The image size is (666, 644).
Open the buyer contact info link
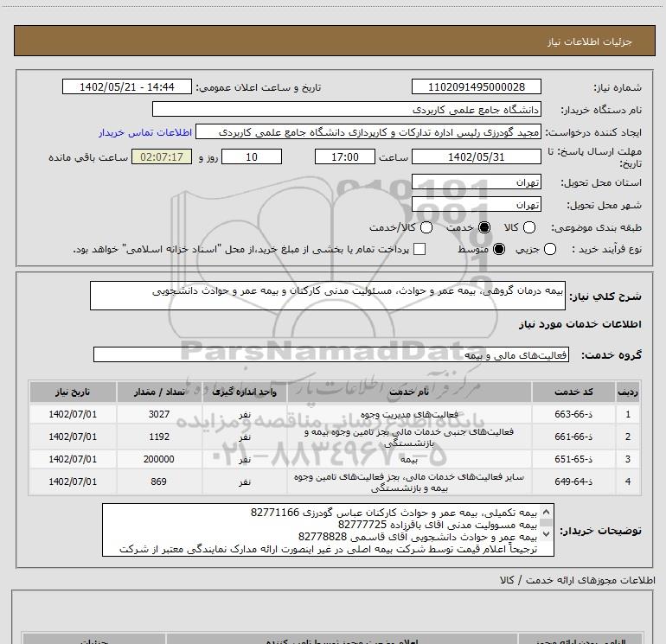click(145, 132)
